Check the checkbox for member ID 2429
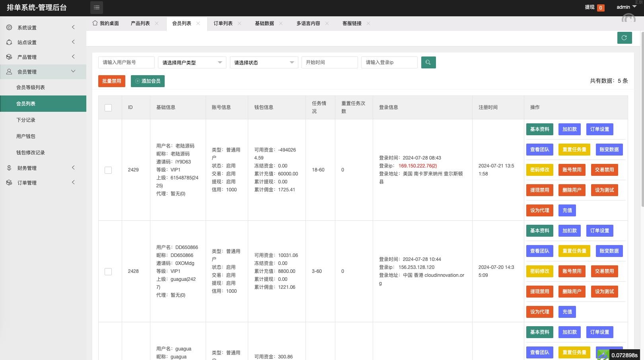Viewport: 644px width, 360px height. coord(108,170)
